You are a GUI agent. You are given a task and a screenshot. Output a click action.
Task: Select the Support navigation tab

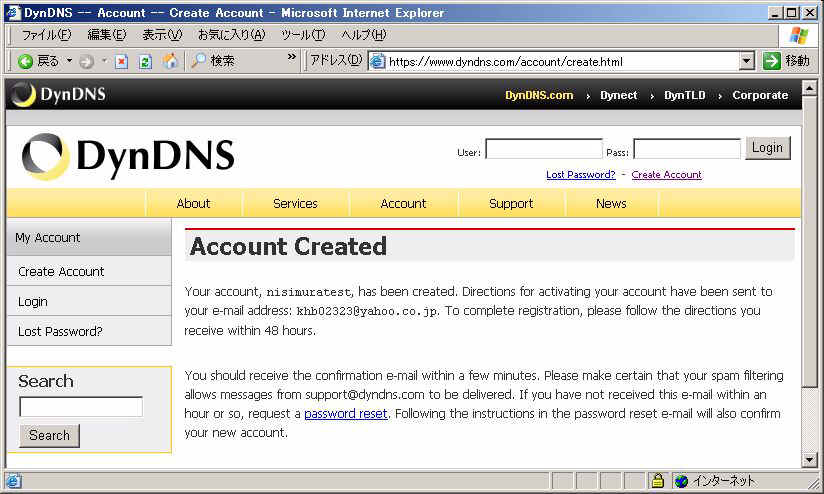511,203
